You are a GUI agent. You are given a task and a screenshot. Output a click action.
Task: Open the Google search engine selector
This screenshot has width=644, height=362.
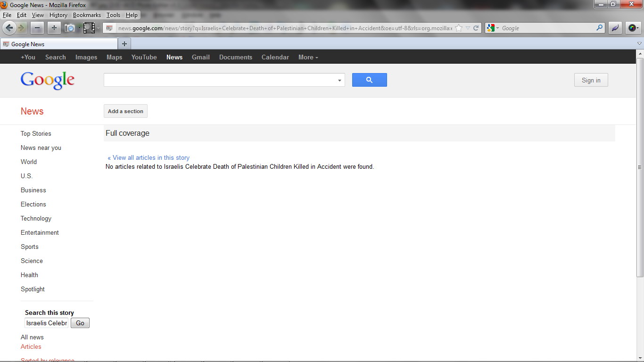tap(493, 28)
